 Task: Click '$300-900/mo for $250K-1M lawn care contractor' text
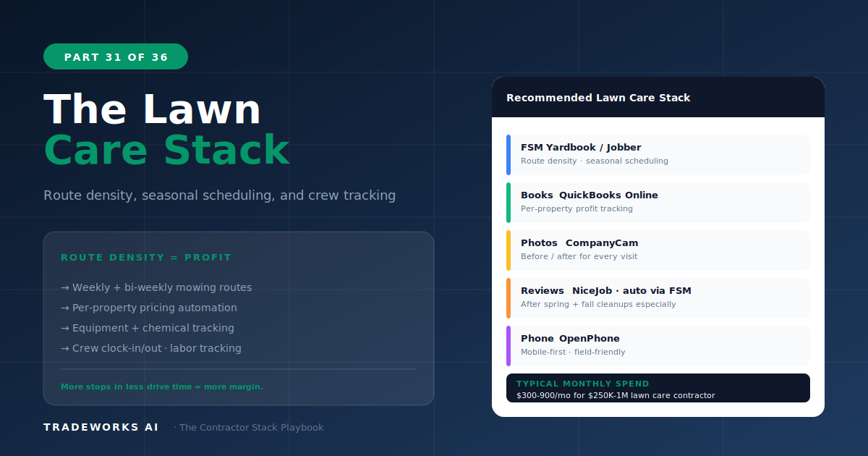(x=616, y=395)
